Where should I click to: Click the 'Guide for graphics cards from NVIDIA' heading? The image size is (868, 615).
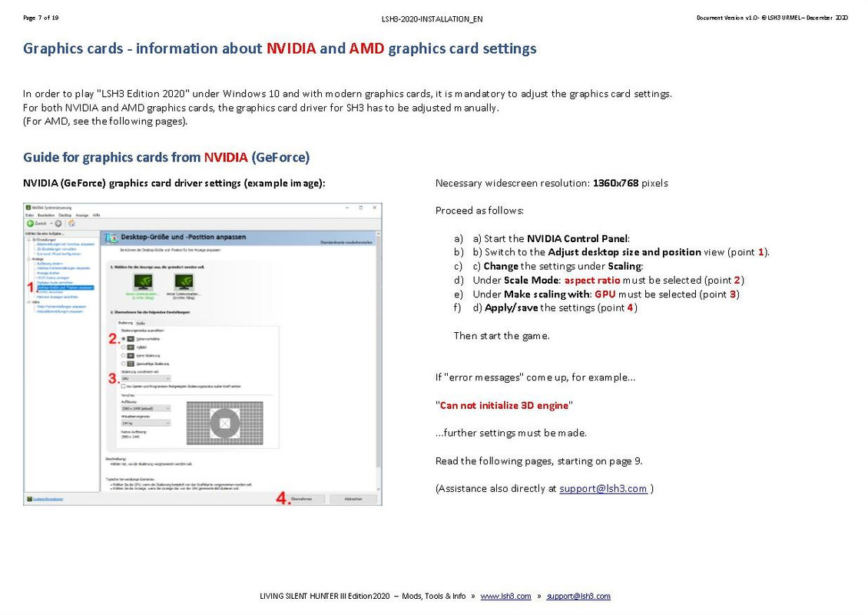[x=166, y=158]
